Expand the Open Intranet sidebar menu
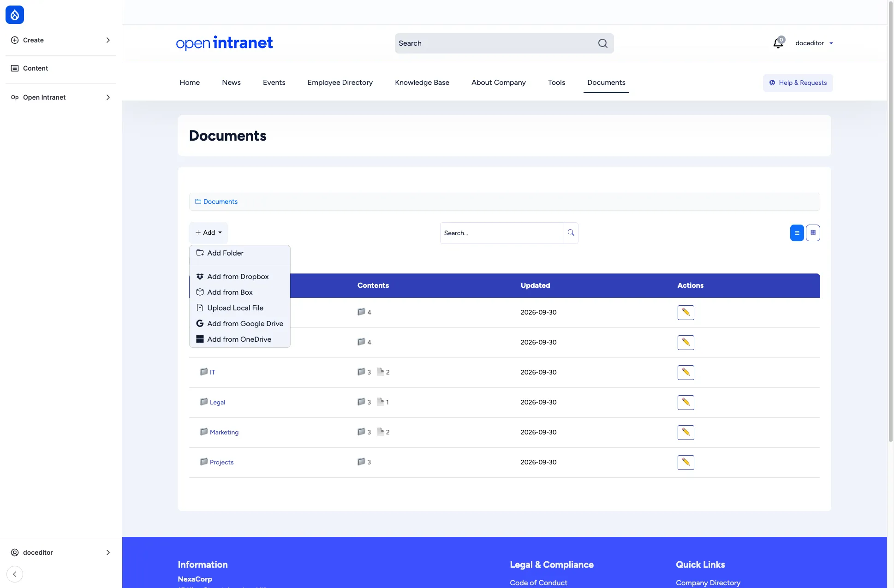 click(x=60, y=97)
